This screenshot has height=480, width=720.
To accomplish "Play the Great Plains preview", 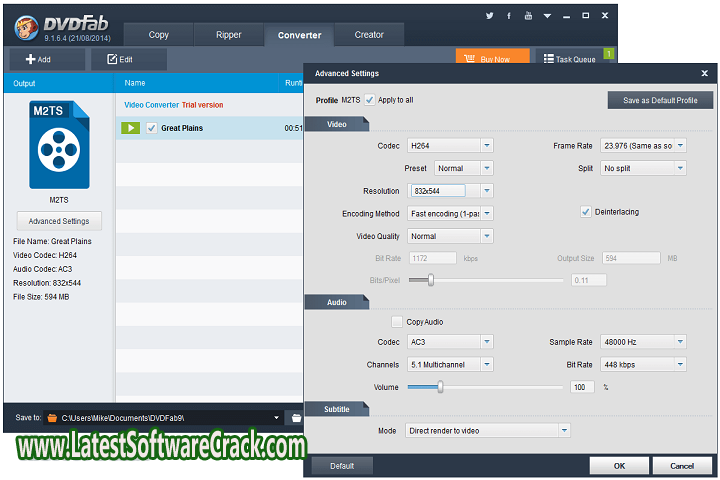I will pyautogui.click(x=130, y=128).
